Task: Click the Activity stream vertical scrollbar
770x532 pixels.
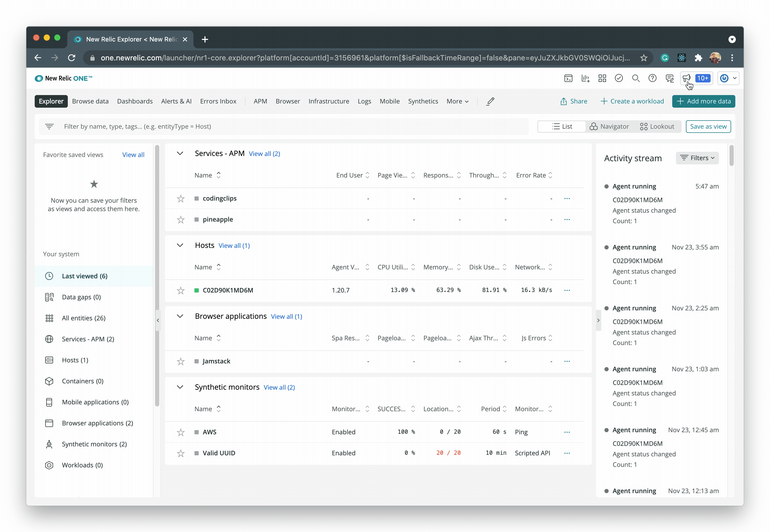Action: click(731, 155)
